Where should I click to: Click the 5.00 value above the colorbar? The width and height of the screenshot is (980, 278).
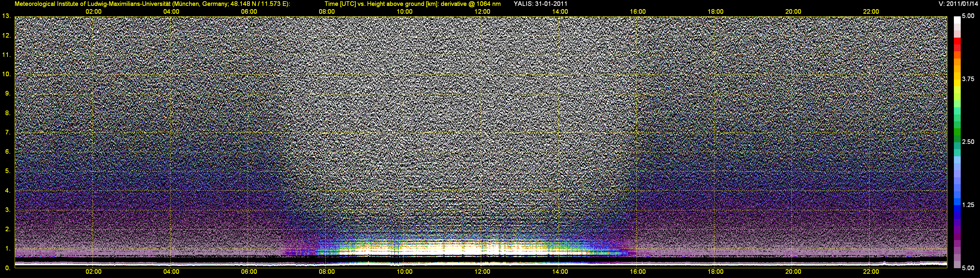point(968,16)
